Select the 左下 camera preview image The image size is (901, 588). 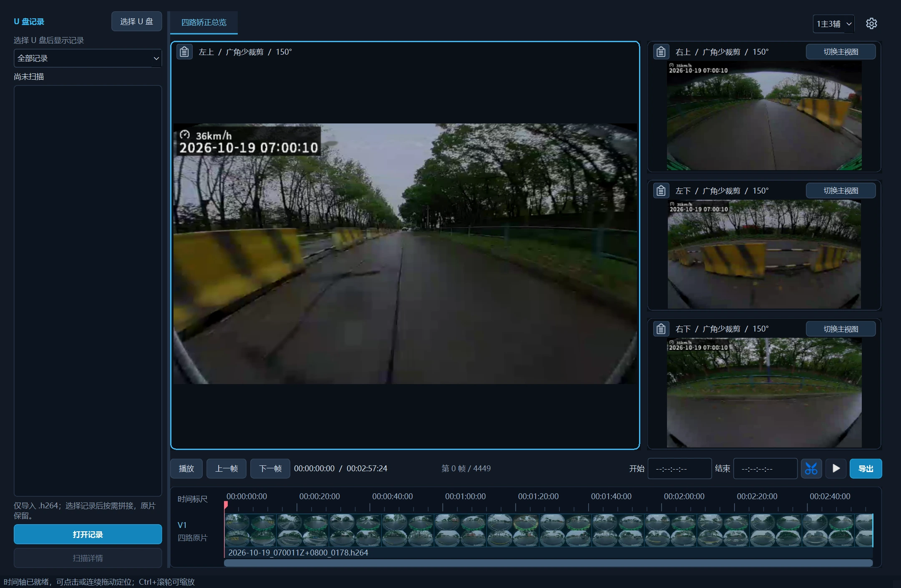pyautogui.click(x=764, y=254)
